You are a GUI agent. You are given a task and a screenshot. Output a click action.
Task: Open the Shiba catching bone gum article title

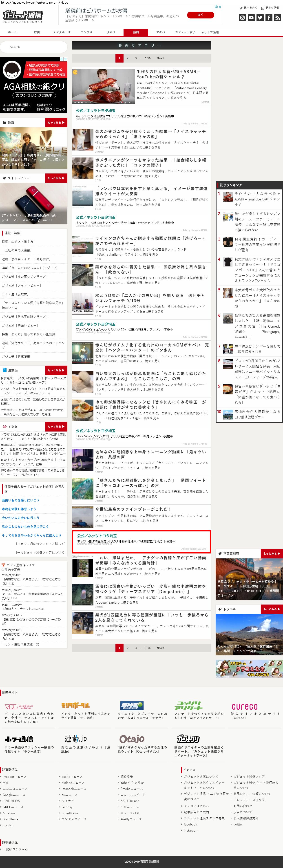[150, 134]
